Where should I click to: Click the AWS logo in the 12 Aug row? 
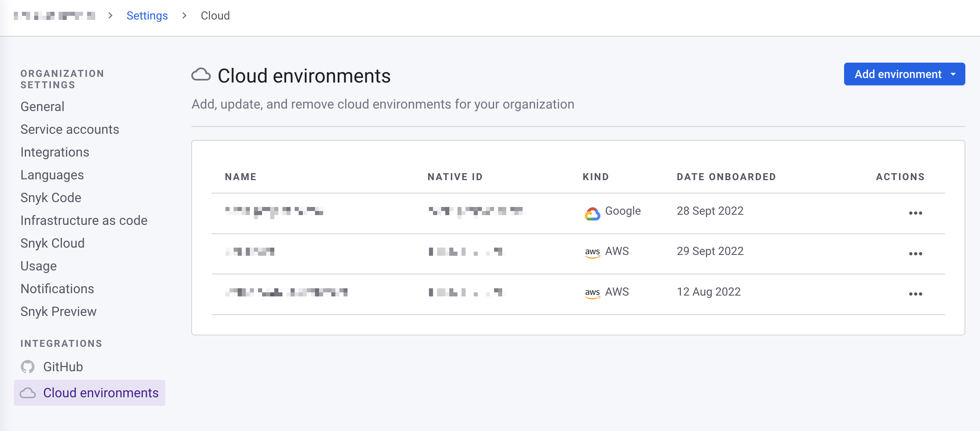tap(592, 293)
